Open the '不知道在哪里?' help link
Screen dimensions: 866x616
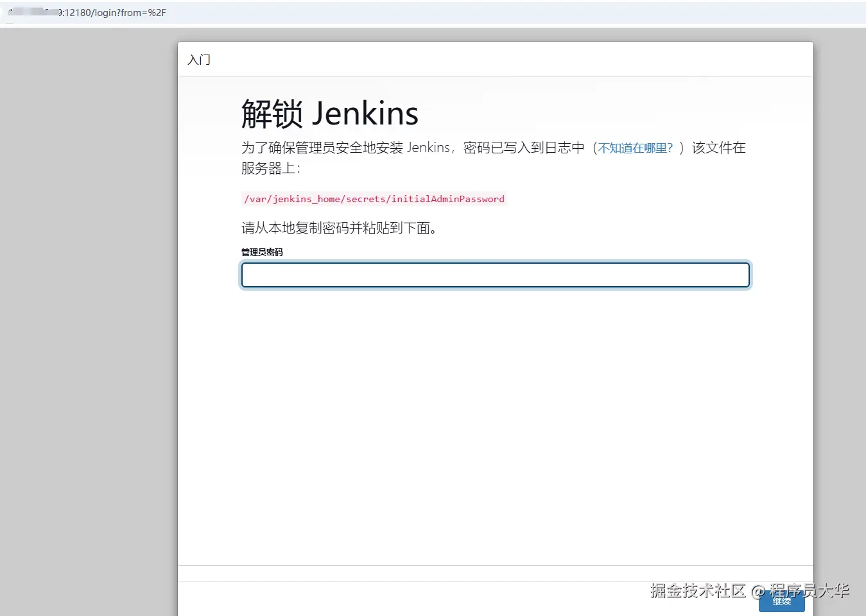[635, 148]
